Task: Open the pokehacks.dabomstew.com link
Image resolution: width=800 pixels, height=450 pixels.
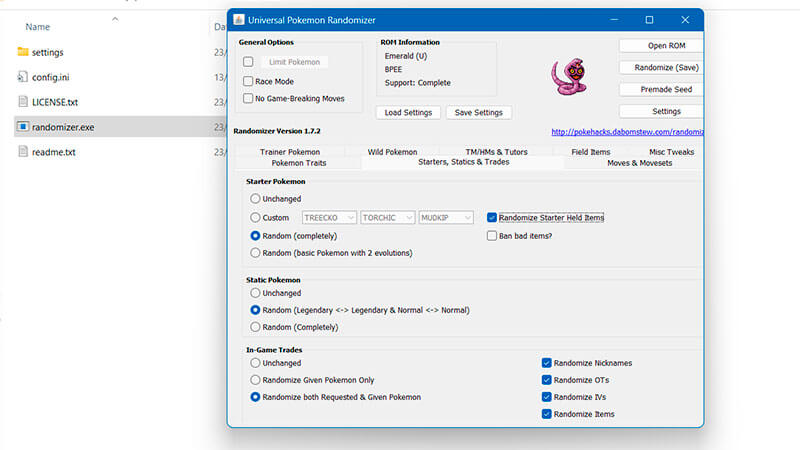Action: [x=627, y=132]
